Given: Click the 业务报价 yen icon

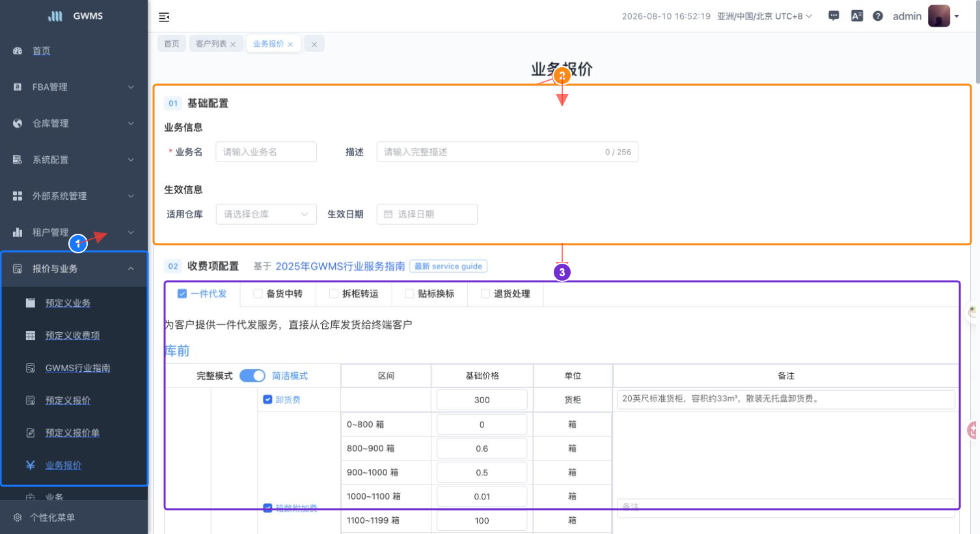Looking at the screenshot, I should click(31, 465).
